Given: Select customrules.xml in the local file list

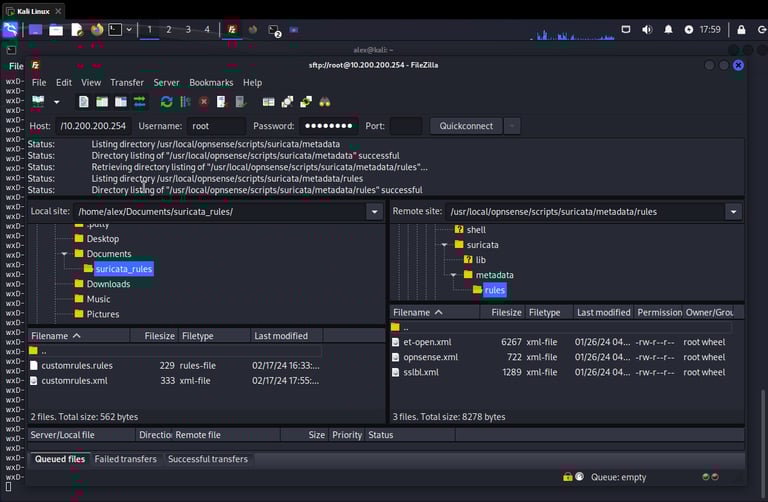Looking at the screenshot, I should click(75, 380).
